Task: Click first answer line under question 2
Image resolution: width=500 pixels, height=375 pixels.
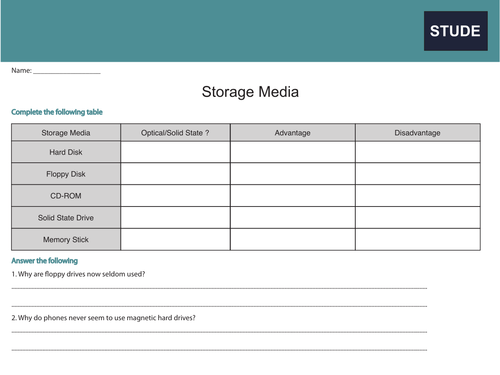Action: (219, 332)
